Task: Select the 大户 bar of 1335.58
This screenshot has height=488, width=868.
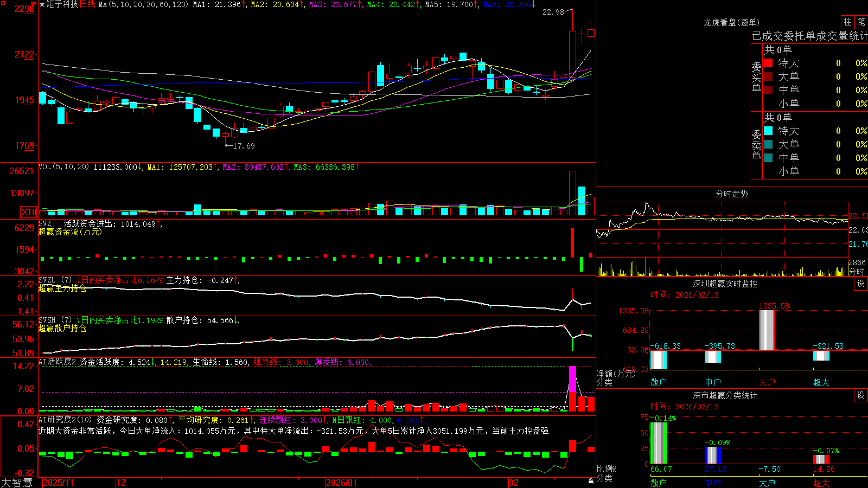Action: pos(767,330)
